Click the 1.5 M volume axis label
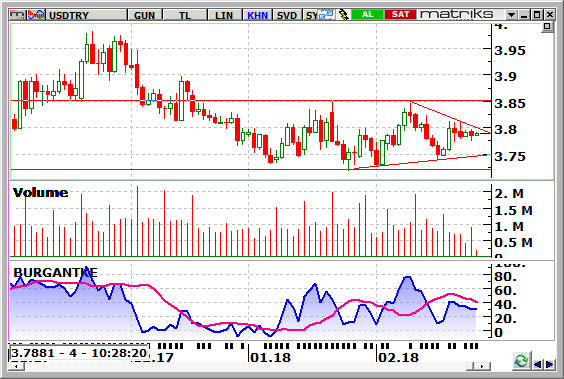 [x=513, y=210]
